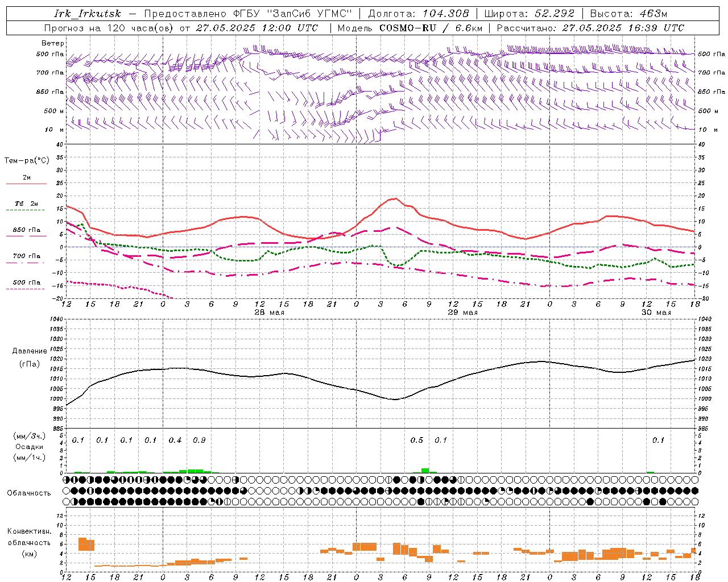The image size is (728, 582).
Task: Select the Рассчитано: 27.05.2025 16:39 UTC timestamp
Action: (590, 28)
